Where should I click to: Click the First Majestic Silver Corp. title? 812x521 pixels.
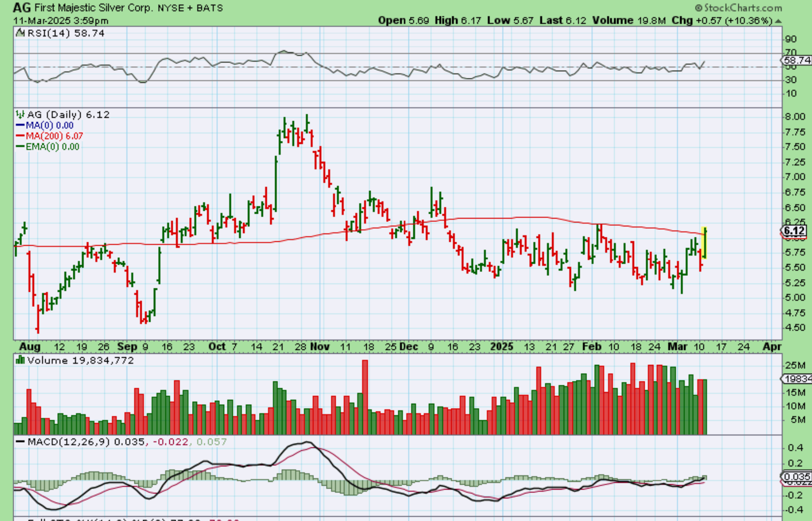point(94,8)
